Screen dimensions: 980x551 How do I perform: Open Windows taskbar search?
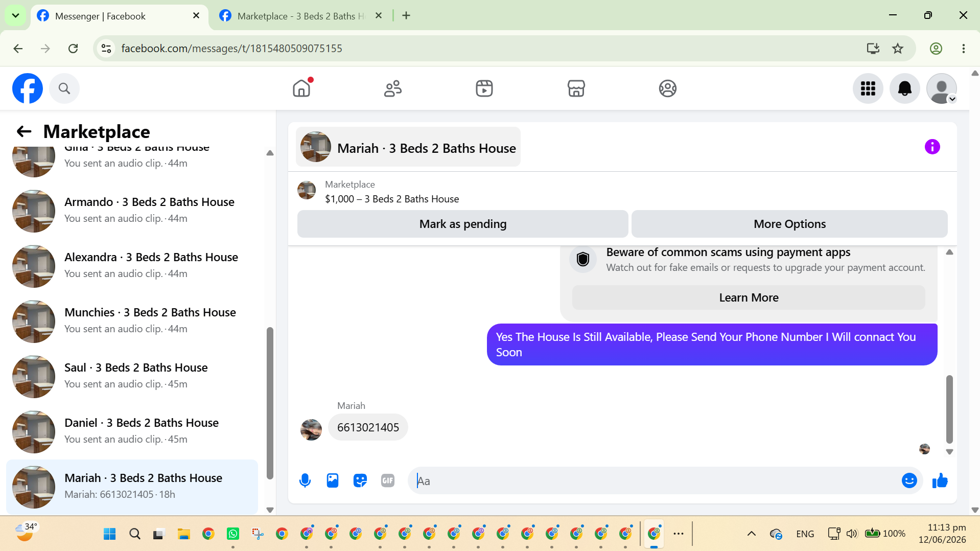[x=135, y=534]
